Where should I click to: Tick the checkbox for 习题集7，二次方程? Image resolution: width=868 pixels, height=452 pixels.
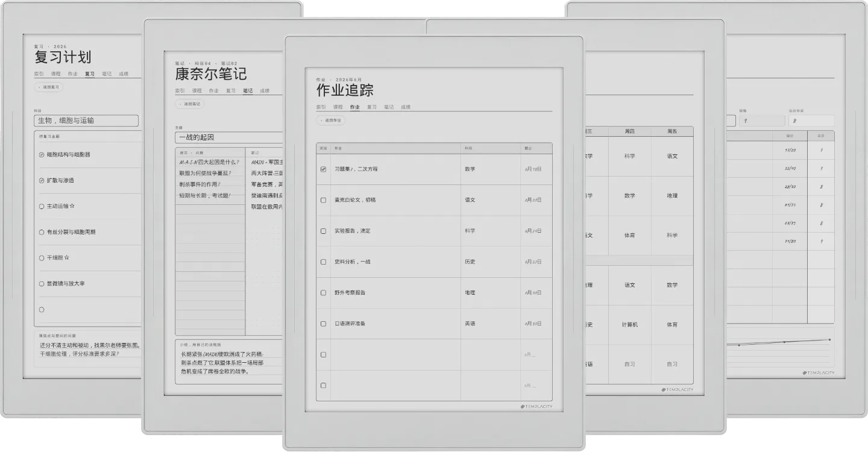coord(323,169)
